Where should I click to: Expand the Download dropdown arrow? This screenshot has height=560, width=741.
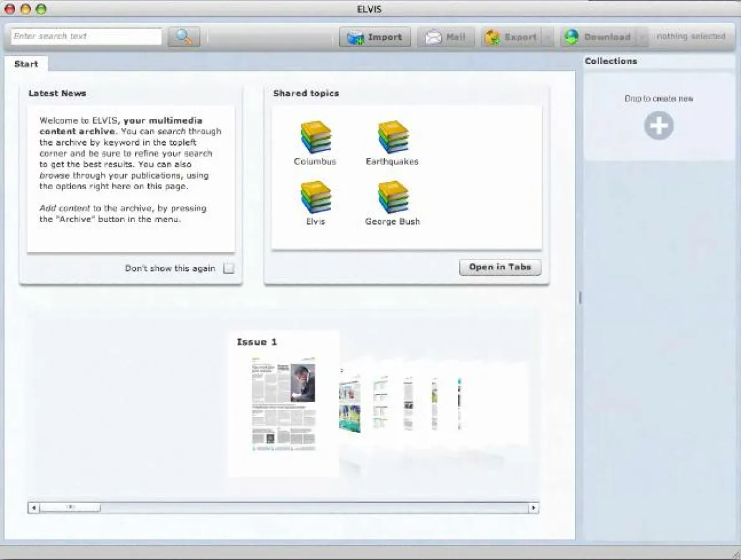(641, 37)
